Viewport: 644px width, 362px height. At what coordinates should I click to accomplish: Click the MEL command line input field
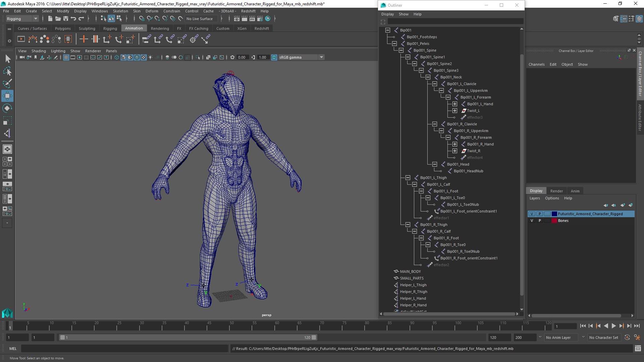pyautogui.click(x=124, y=349)
